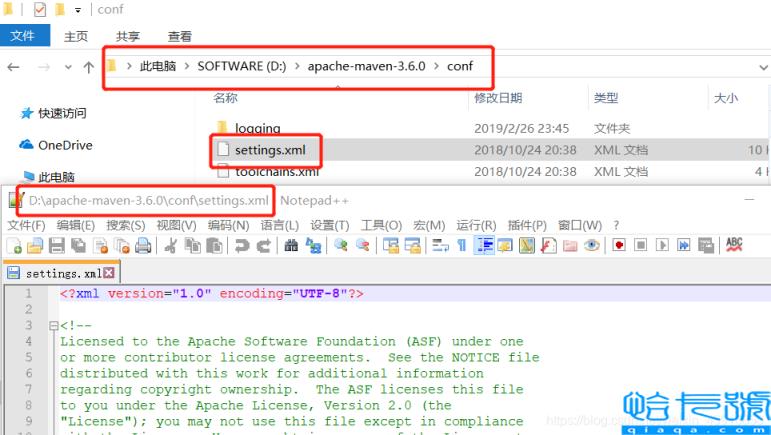
Task: Toggle word wrap in the toolbar
Action: [440, 245]
